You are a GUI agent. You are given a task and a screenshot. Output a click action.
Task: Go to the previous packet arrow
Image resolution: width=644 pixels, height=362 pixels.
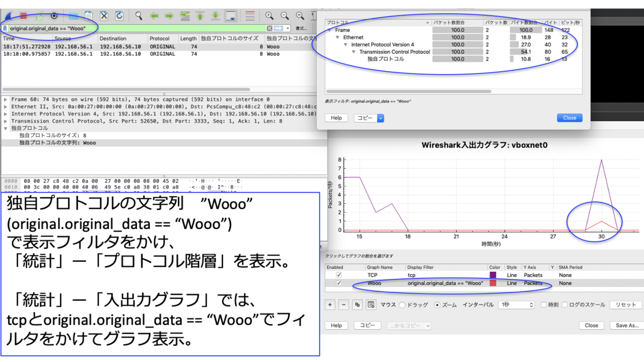154,16
